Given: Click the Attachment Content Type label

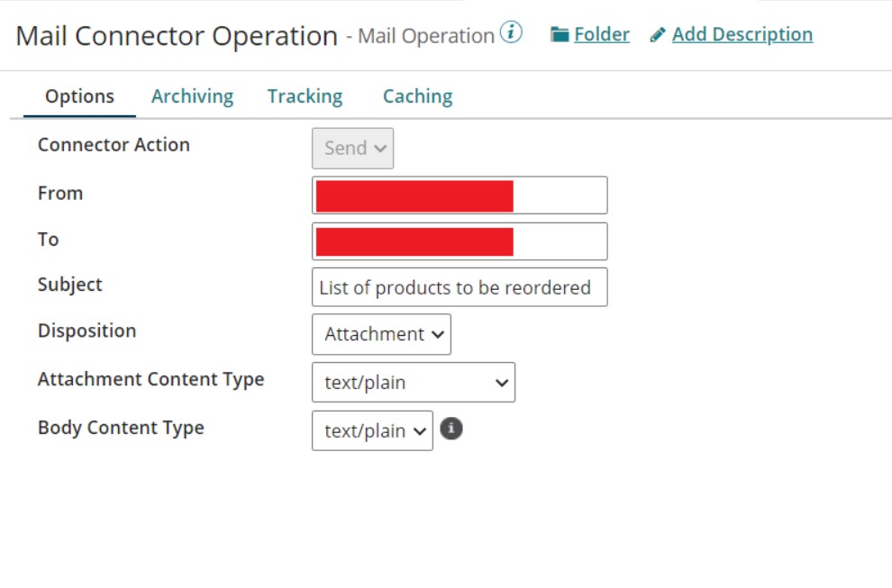Looking at the screenshot, I should coord(150,379).
